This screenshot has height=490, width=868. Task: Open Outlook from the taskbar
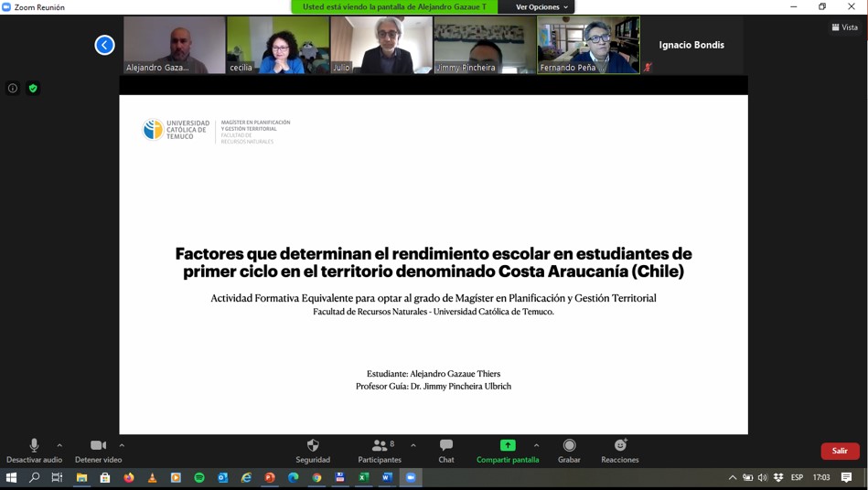[x=222, y=477]
